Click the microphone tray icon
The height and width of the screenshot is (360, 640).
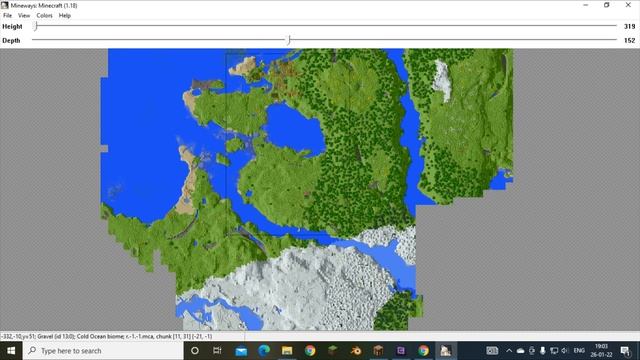pyautogui.click(x=542, y=351)
